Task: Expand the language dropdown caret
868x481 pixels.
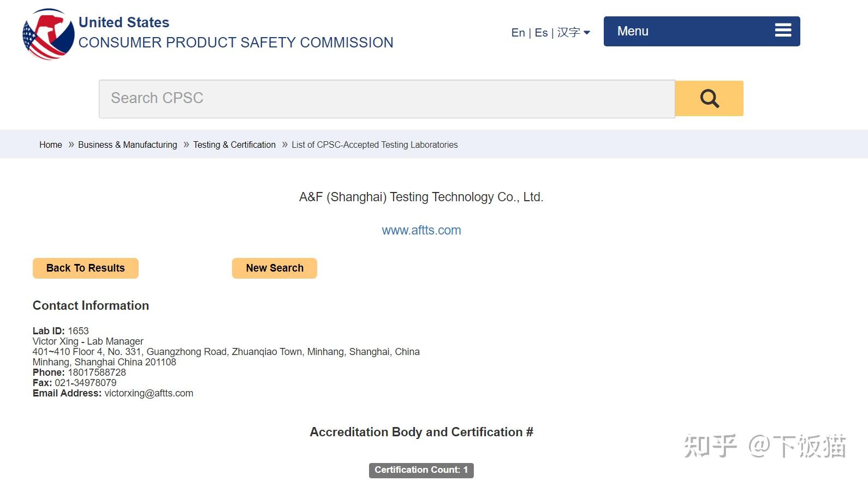Action: coord(587,33)
